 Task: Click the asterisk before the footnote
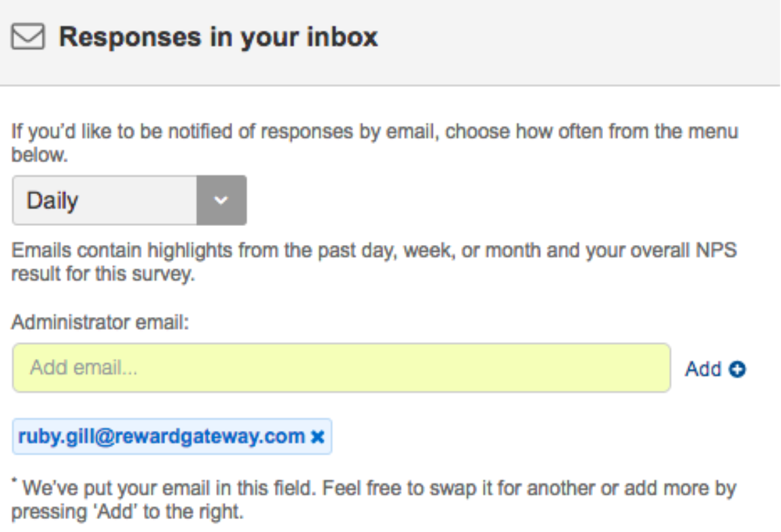14,480
